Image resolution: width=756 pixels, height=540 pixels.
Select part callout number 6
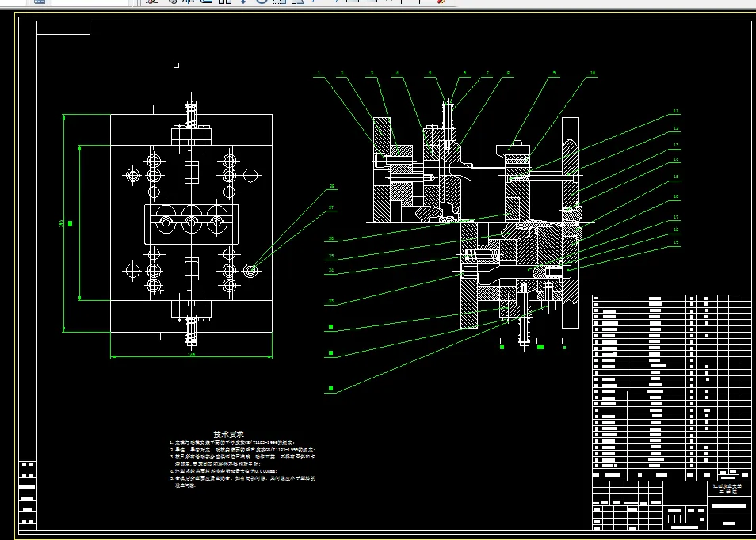(x=465, y=73)
